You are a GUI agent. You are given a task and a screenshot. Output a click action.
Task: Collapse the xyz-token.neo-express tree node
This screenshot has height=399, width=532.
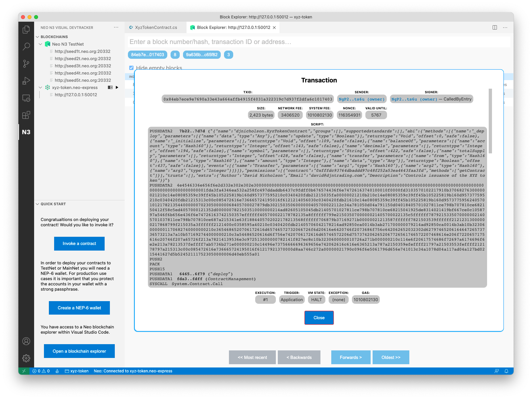pos(40,87)
